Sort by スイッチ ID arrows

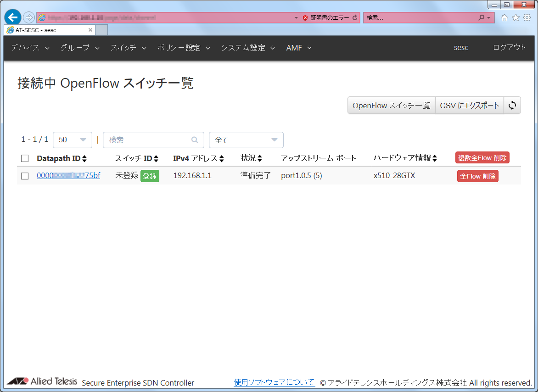coord(156,158)
